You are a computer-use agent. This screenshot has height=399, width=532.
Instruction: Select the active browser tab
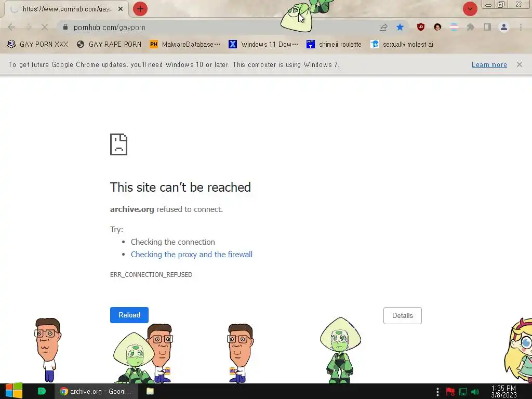point(66,9)
